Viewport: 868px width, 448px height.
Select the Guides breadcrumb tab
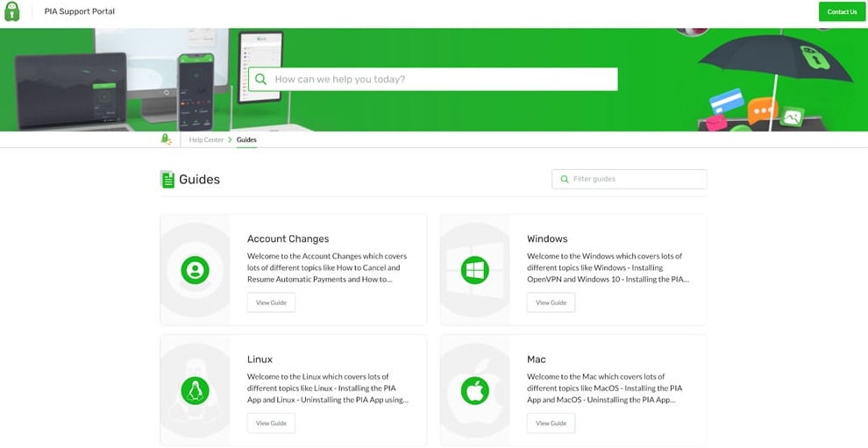[246, 139]
